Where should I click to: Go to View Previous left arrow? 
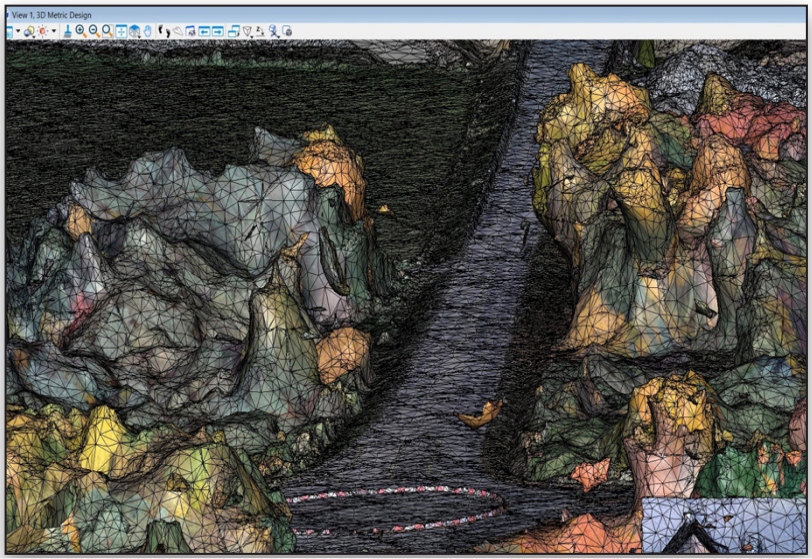tap(204, 32)
